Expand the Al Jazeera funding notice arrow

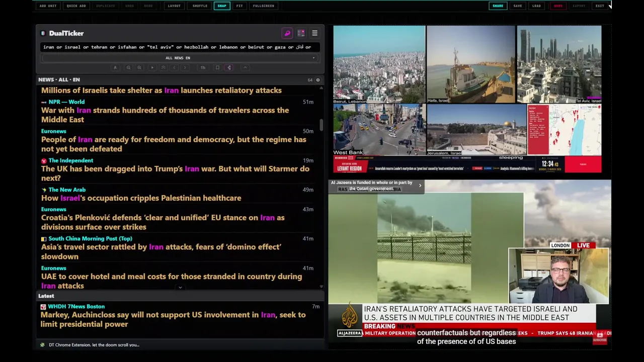[x=420, y=186]
